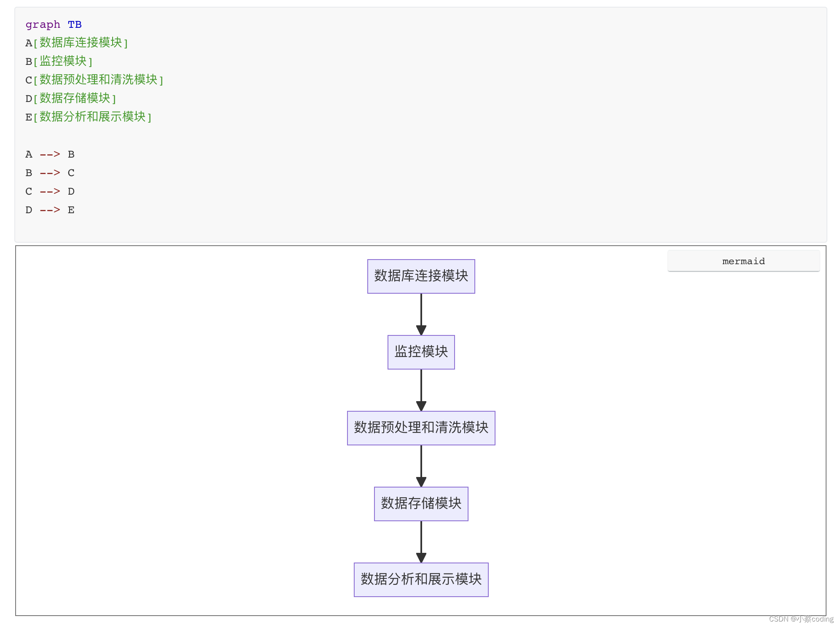Click code line B[监控模块]
The image size is (840, 627).
pos(59,61)
